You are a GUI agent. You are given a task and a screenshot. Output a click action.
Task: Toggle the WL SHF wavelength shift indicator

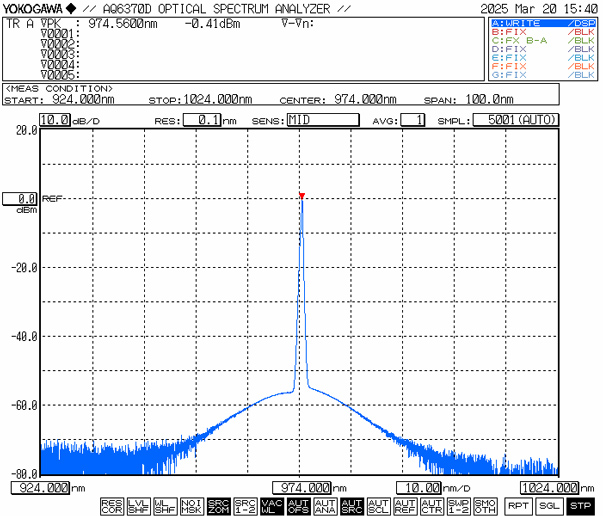(x=165, y=506)
